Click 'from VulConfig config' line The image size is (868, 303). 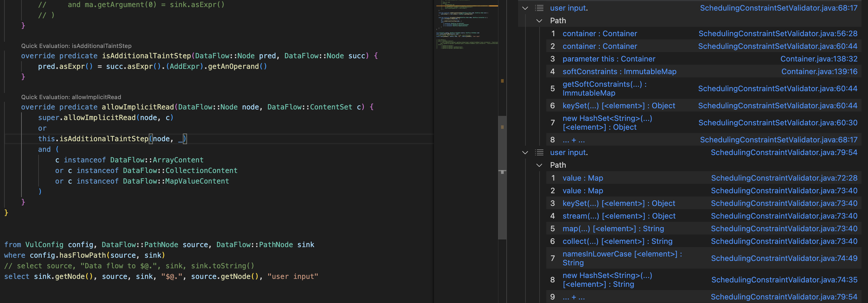point(159,245)
